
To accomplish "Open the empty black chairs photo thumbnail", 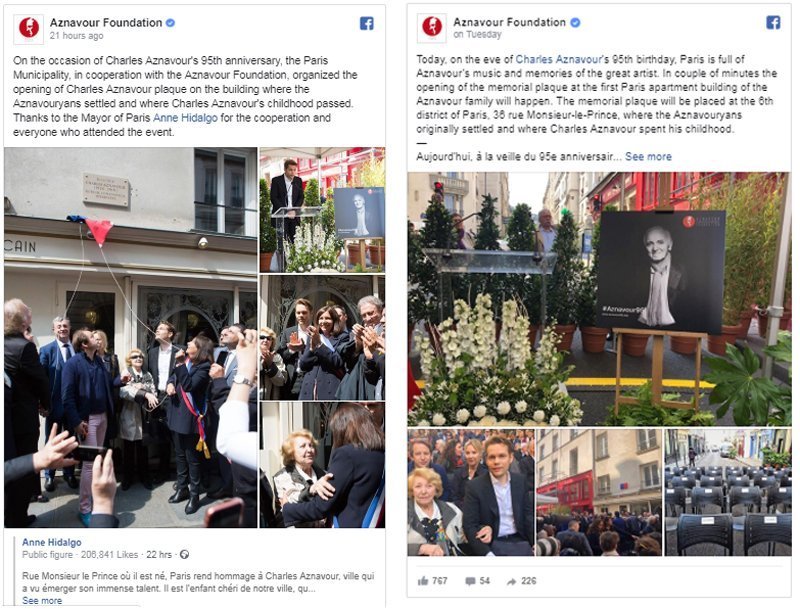I will (x=728, y=492).
